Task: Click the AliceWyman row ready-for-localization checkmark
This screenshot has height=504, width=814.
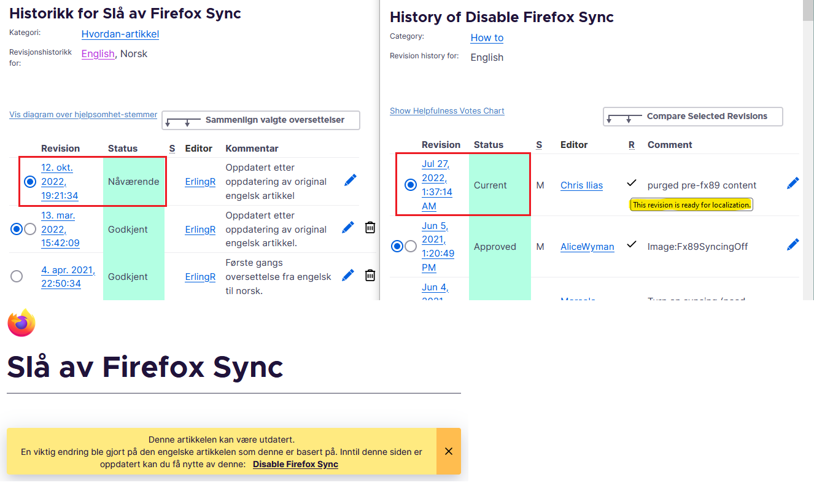Action: (632, 244)
